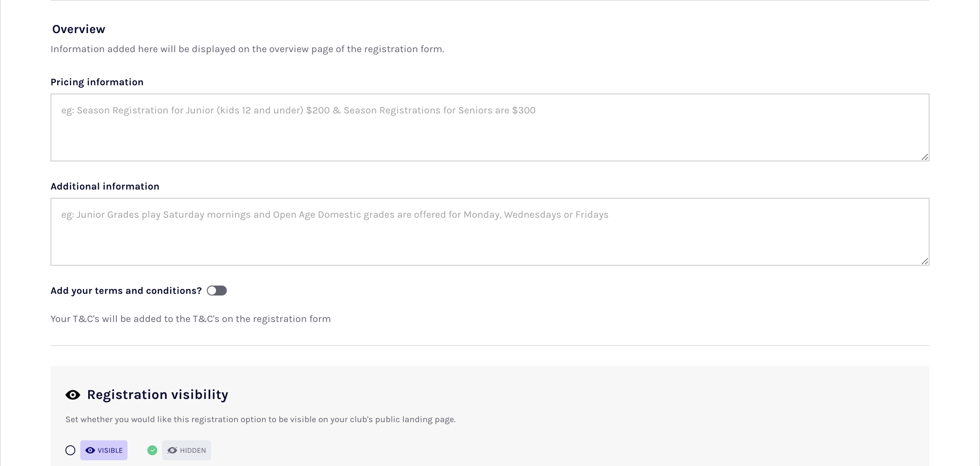Click the 'Pricing information' field label
Image resolution: width=980 pixels, height=466 pixels.
[97, 82]
